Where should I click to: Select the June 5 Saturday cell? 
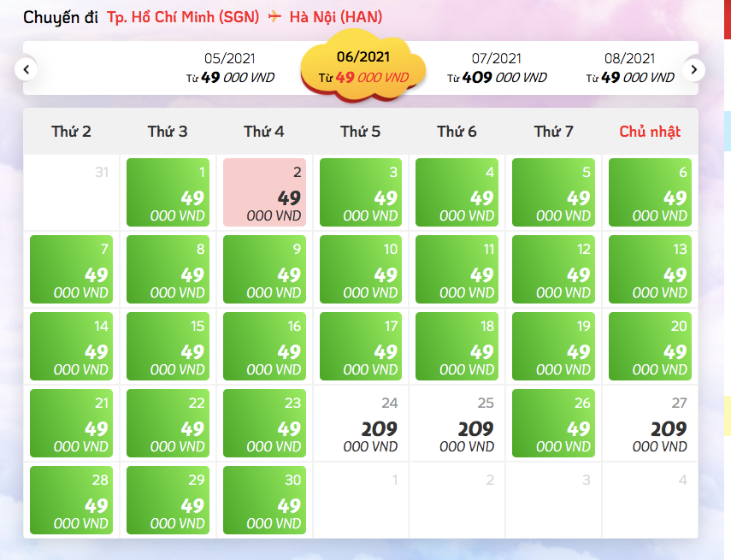pyautogui.click(x=553, y=192)
